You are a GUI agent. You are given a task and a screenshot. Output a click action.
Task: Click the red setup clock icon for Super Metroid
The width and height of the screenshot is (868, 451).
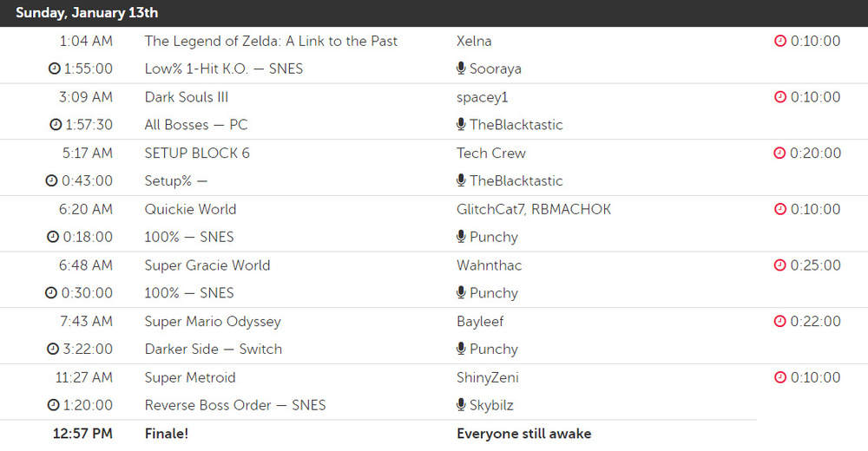click(x=779, y=377)
